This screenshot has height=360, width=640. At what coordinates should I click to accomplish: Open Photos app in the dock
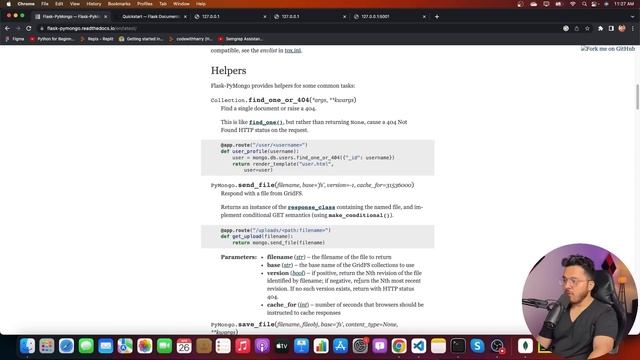[x=145, y=346]
